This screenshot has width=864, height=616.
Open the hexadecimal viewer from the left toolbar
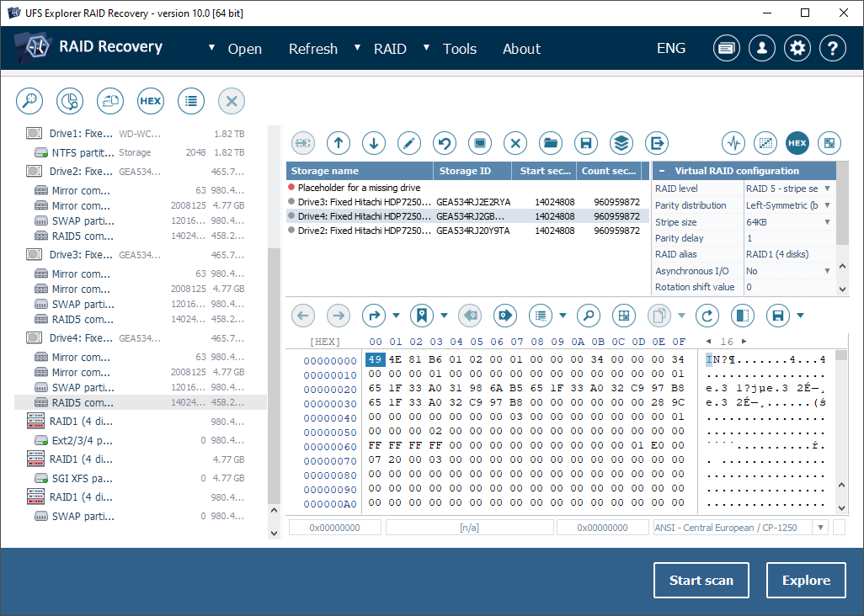[150, 101]
